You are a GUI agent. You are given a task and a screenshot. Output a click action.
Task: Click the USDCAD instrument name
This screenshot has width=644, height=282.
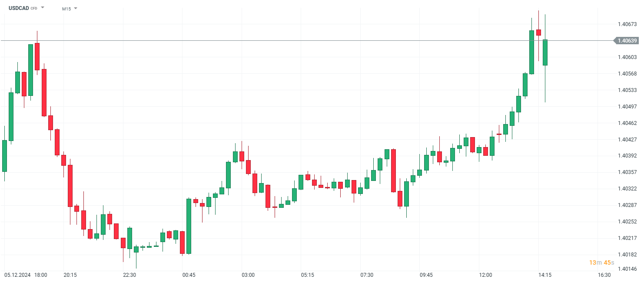[x=19, y=8]
